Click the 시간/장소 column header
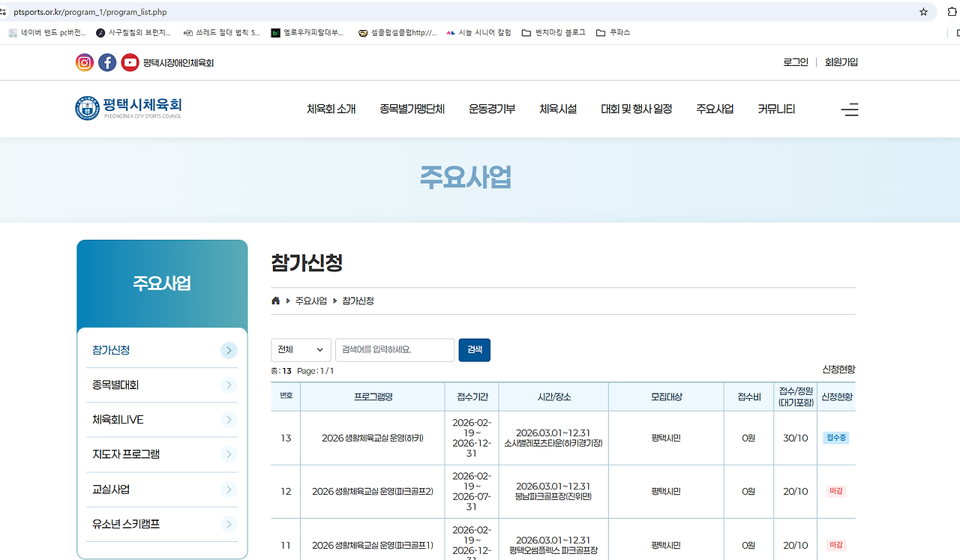 [553, 397]
